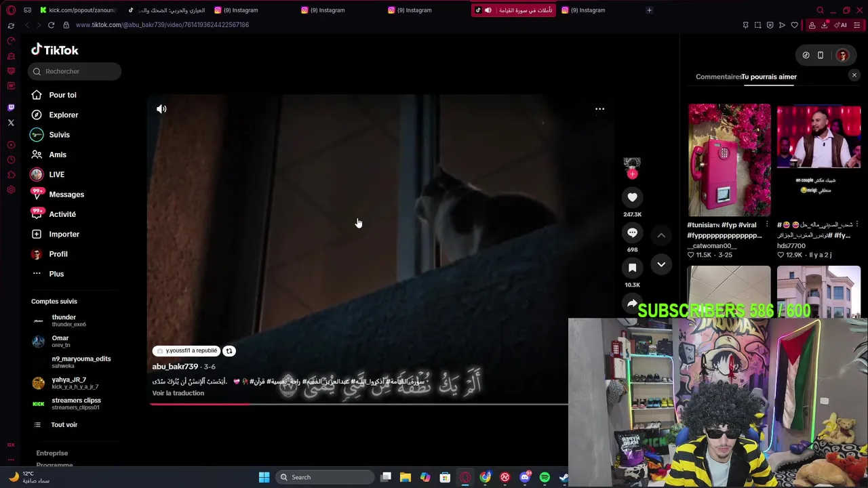Open File Explorer from taskbar
Screen dimensions: 868x488
pos(406,477)
